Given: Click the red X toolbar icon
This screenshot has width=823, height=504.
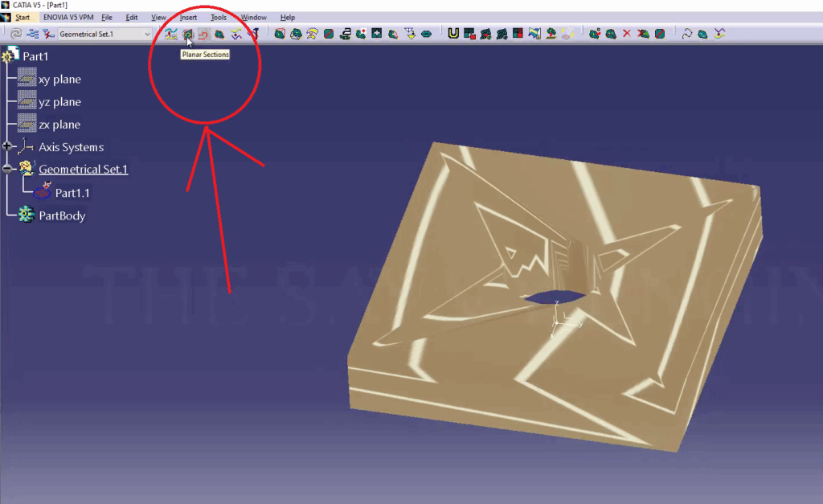Looking at the screenshot, I should click(x=627, y=34).
